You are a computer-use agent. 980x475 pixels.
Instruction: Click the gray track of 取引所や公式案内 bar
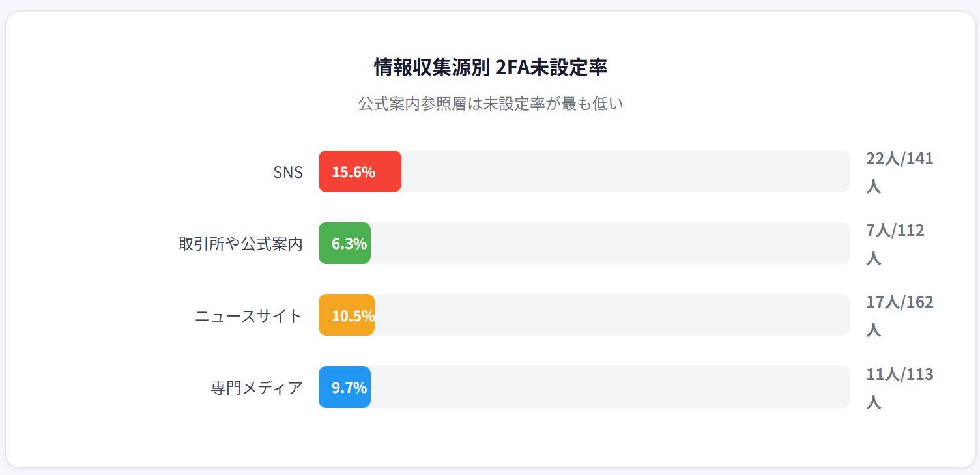[x=610, y=243]
